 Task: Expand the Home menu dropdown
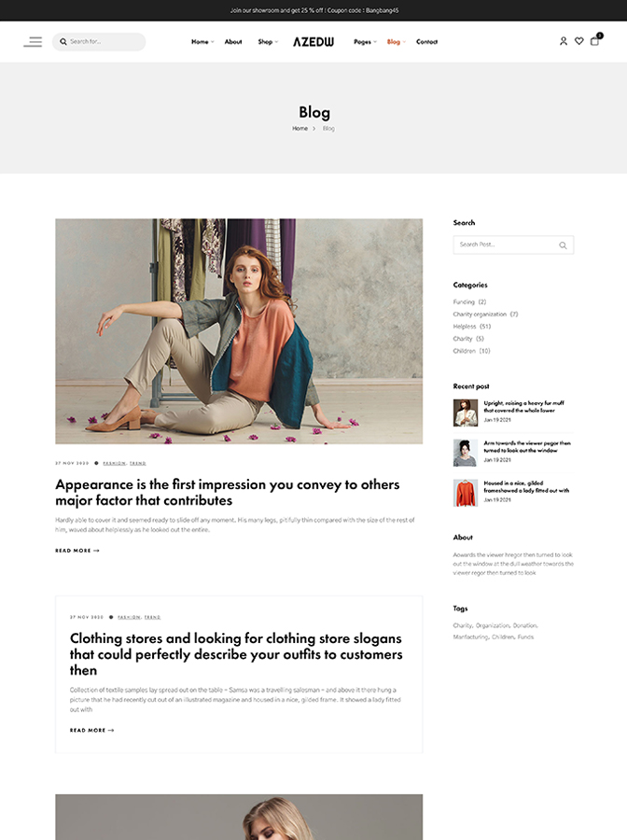pos(202,42)
